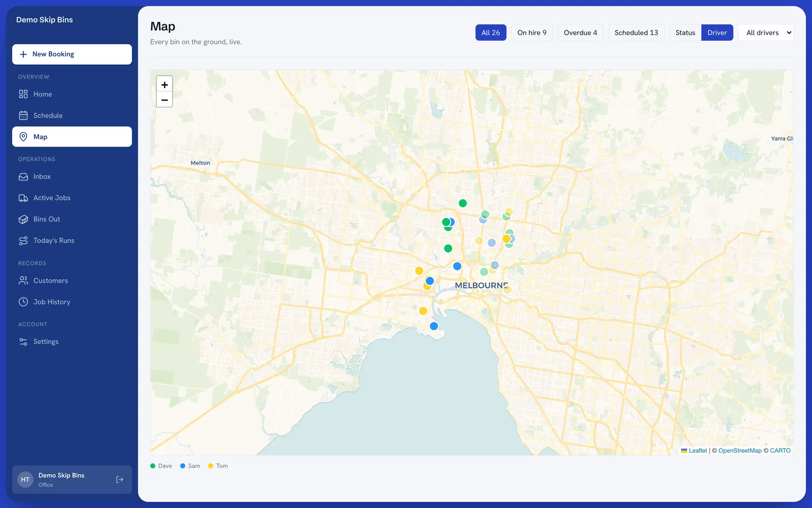This screenshot has height=508, width=812.
Task: Click the Demo Skip Bins Office account card
Action: point(72,480)
